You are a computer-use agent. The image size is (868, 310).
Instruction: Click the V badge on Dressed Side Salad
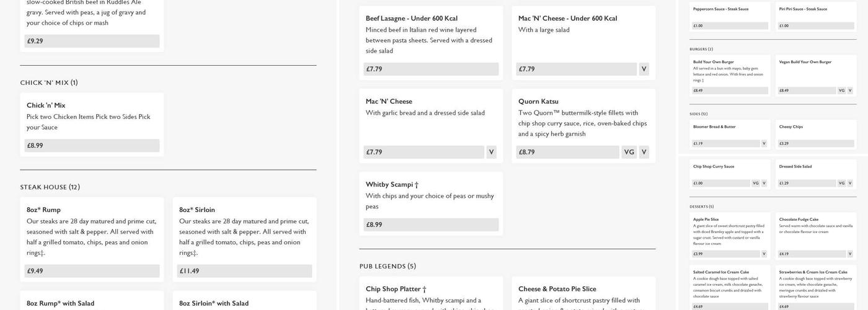point(850,184)
